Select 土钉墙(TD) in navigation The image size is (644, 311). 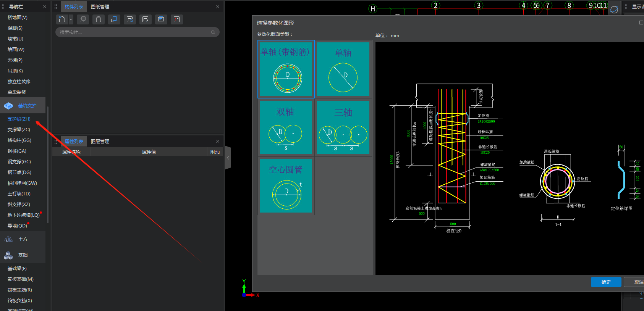click(x=19, y=194)
